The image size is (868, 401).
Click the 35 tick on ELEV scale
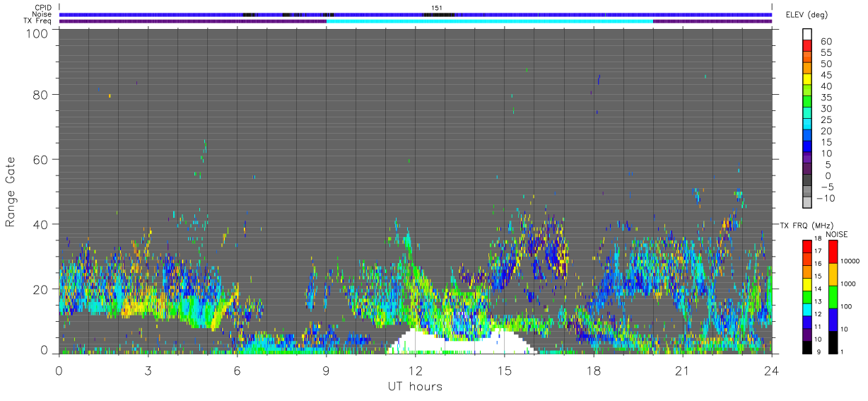825,97
